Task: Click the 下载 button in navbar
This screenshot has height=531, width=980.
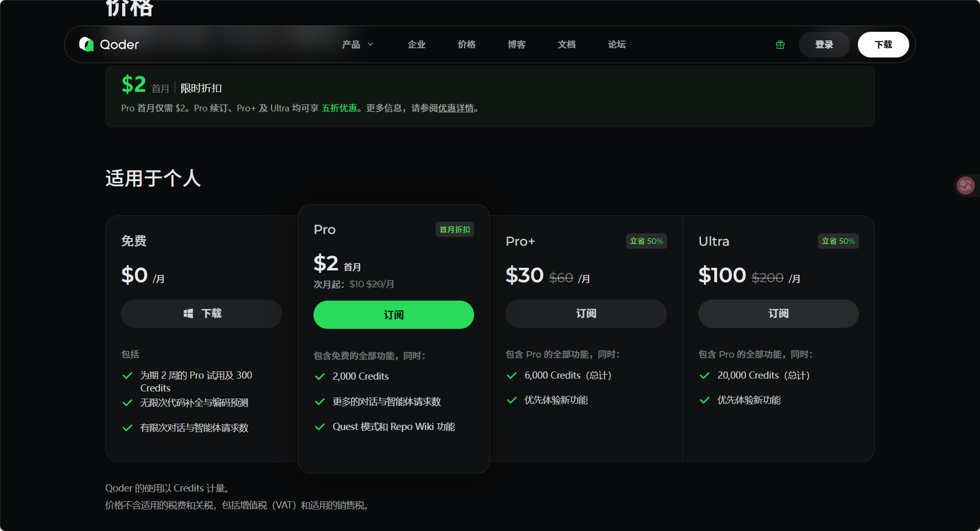Action: click(x=883, y=45)
